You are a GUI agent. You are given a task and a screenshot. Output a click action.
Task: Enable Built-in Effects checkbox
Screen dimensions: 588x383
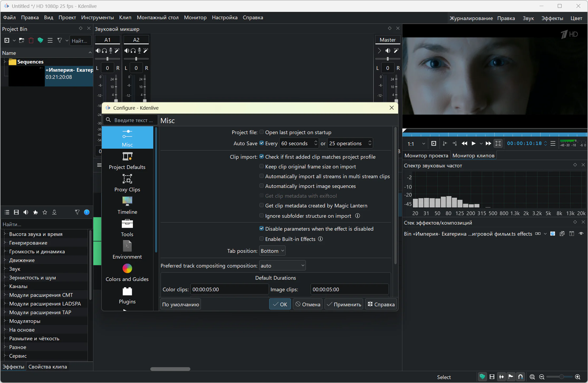262,239
